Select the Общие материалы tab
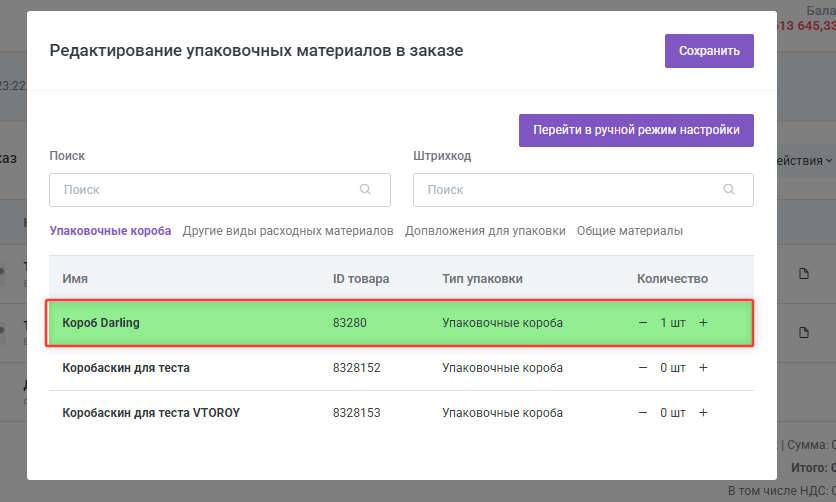This screenshot has height=502, width=836. click(629, 231)
